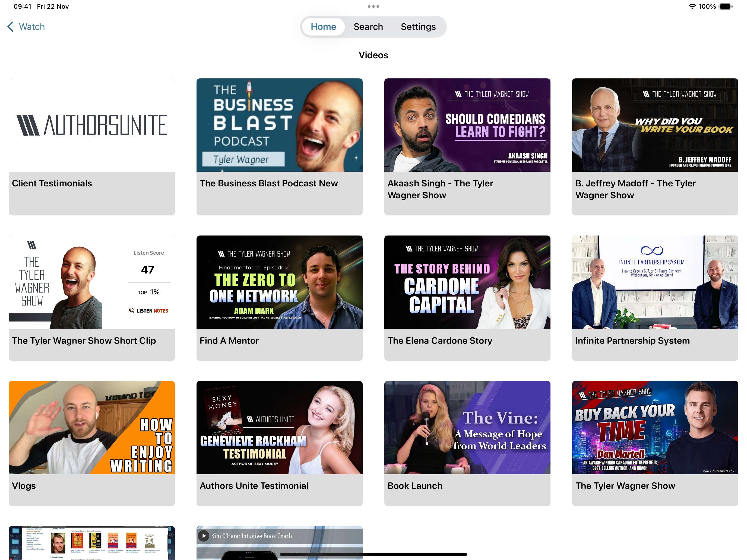
Task: Tap the battery status icon
Action: pyautogui.click(x=725, y=7)
